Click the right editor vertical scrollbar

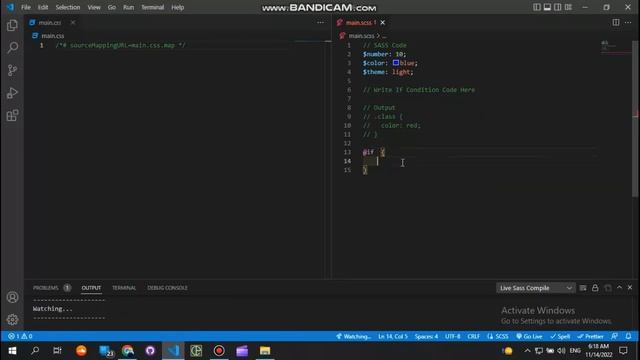[x=636, y=118]
